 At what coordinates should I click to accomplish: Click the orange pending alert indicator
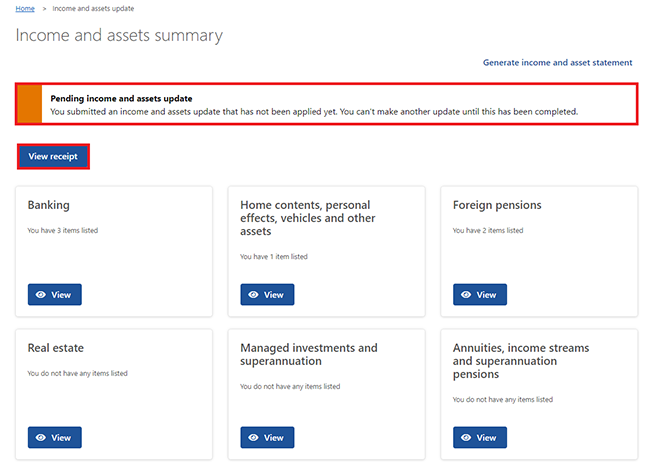click(30, 104)
